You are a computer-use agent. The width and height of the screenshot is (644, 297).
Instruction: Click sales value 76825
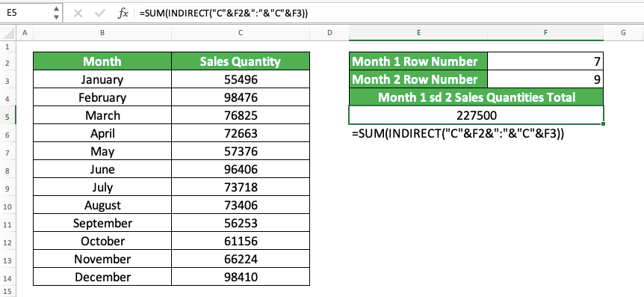(241, 115)
